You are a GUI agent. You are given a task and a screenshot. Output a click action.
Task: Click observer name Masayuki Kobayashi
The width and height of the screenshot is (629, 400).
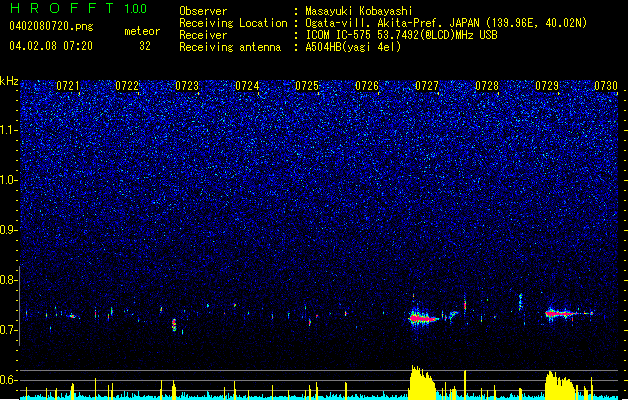[359, 11]
